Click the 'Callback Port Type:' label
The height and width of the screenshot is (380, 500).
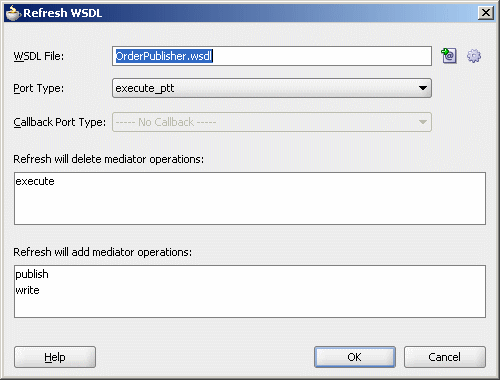coord(60,122)
